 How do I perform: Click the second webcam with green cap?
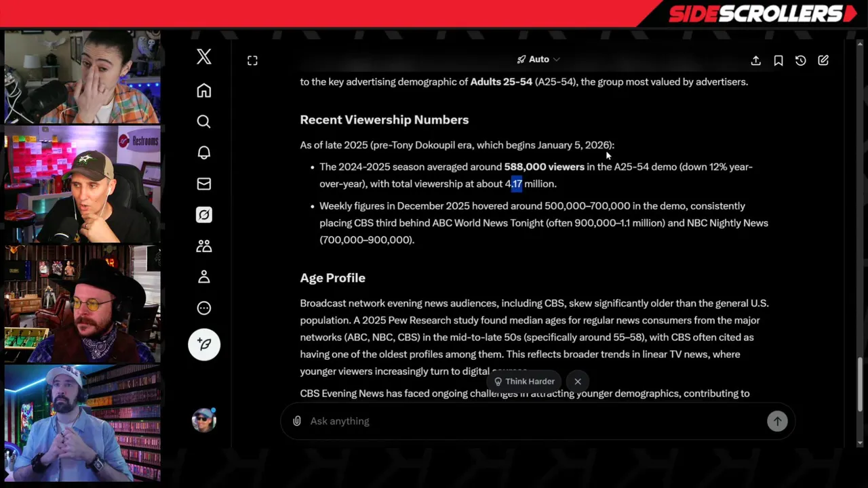tap(83, 184)
